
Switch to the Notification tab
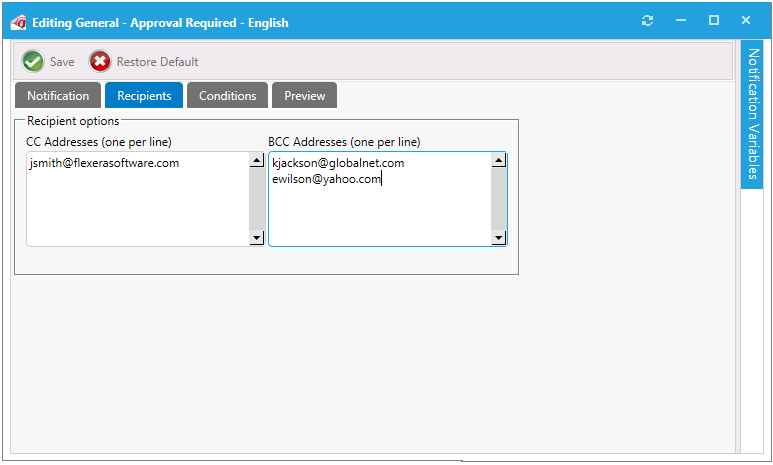coord(58,96)
